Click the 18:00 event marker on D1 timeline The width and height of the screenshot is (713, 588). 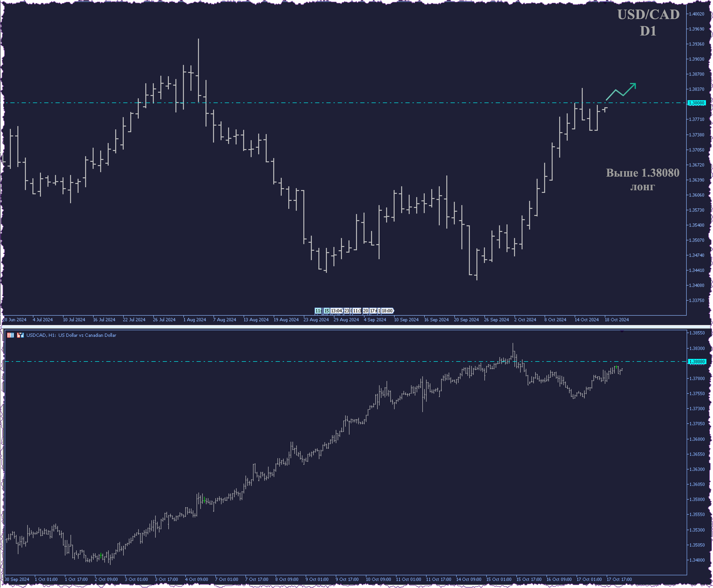tap(387, 311)
